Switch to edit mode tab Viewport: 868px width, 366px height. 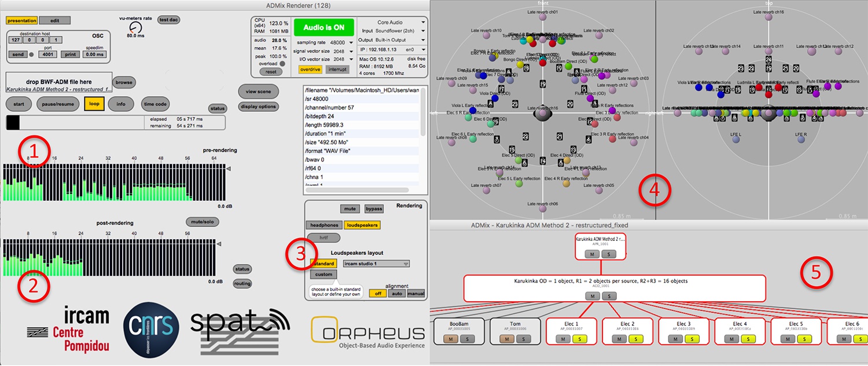click(55, 20)
